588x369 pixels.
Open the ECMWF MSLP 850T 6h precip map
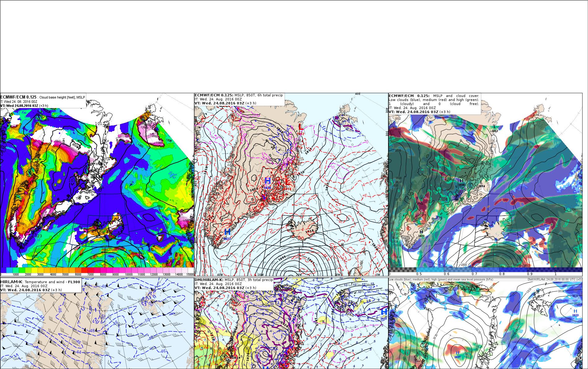[x=291, y=184]
